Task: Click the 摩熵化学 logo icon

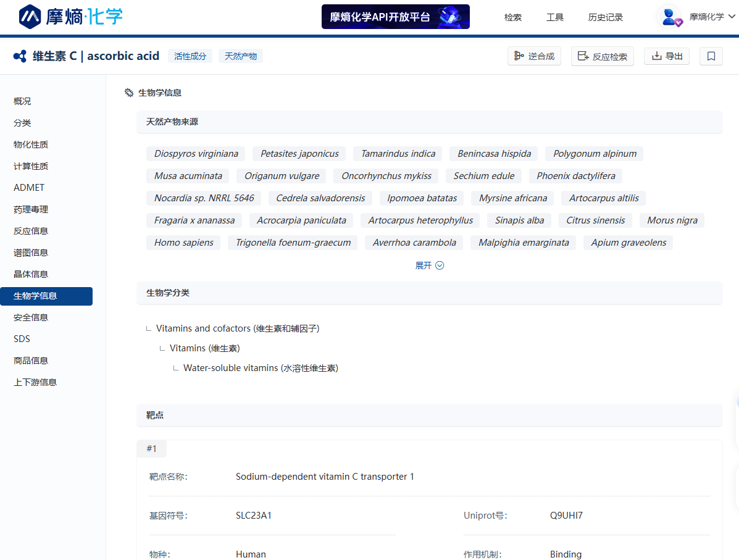Action: [x=30, y=17]
